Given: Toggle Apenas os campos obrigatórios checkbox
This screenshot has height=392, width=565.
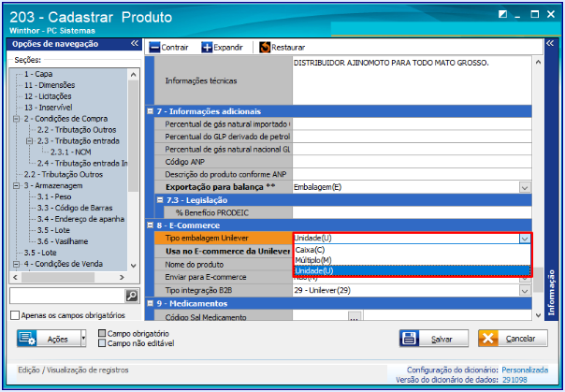Looking at the screenshot, I should tap(15, 315).
